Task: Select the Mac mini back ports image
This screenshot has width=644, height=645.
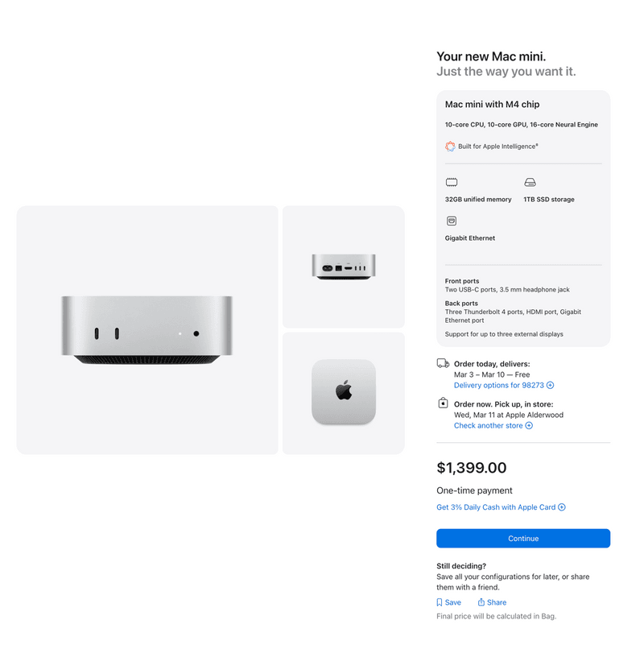Action: 344,267
